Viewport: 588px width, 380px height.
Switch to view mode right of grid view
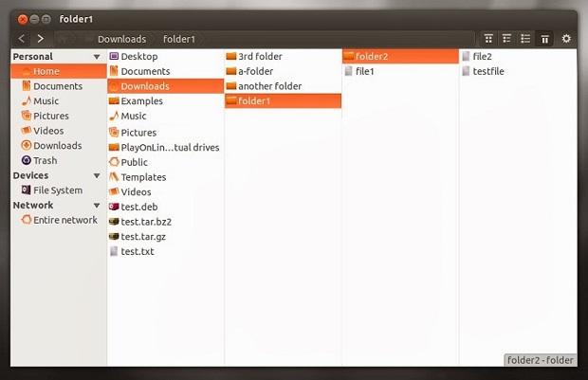pyautogui.click(x=506, y=39)
